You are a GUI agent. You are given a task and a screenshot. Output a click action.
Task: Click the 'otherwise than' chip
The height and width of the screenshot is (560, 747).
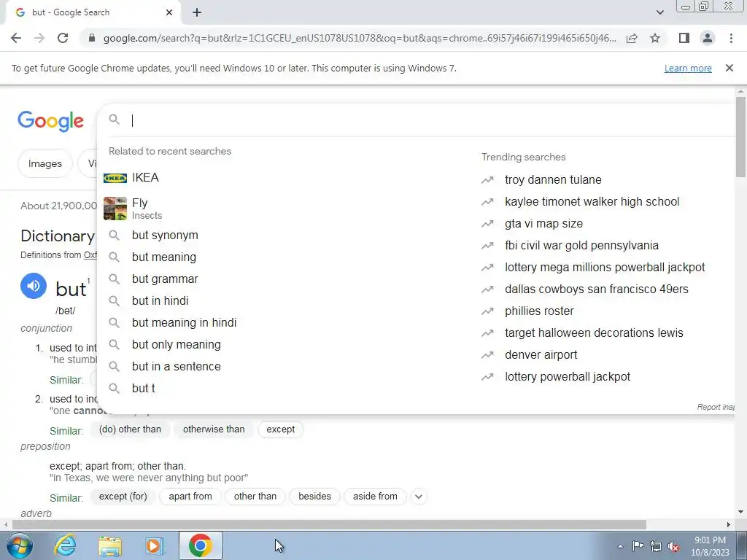pyautogui.click(x=214, y=429)
